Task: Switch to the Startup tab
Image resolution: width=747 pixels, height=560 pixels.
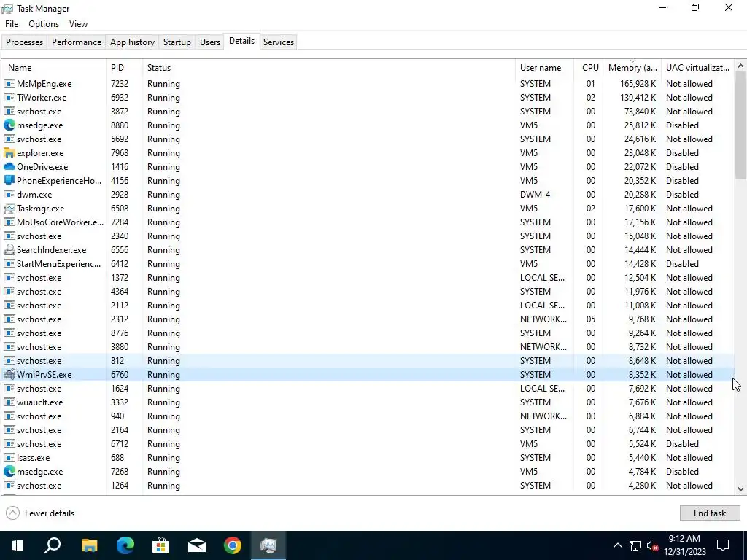Action: point(177,42)
